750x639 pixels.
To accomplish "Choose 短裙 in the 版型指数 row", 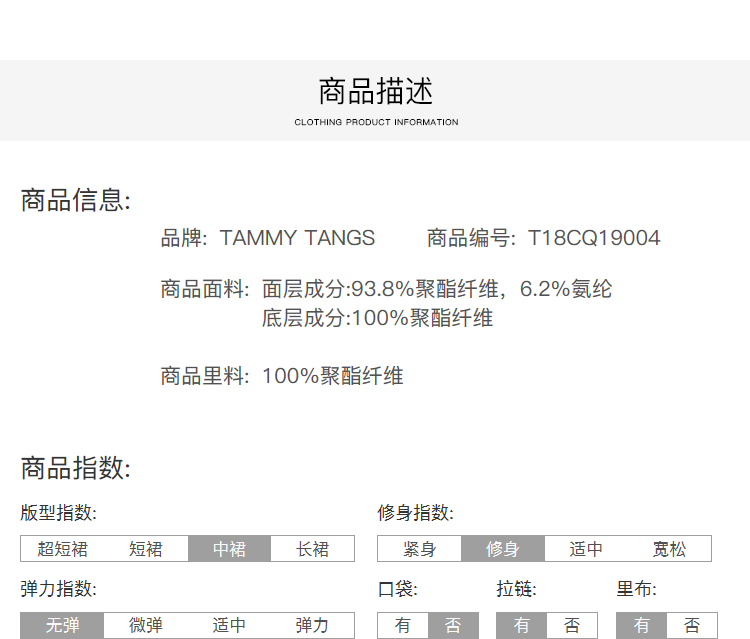I will [145, 549].
